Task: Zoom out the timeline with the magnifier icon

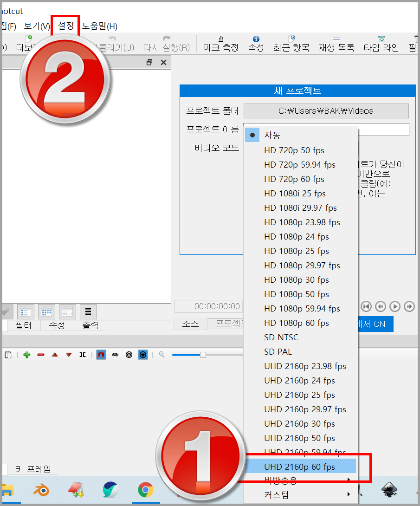Action: coord(162,355)
